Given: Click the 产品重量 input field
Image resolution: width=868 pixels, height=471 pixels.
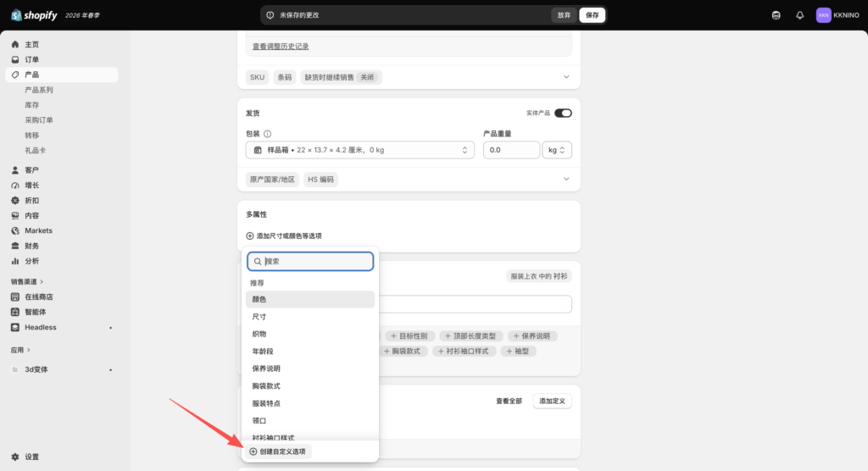Looking at the screenshot, I should [511, 150].
